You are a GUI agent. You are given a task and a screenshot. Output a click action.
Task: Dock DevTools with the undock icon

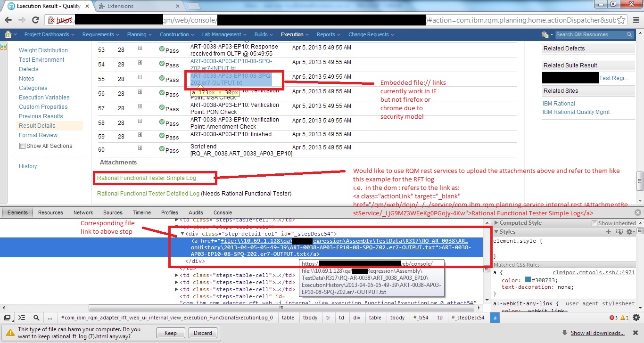click(x=7, y=318)
